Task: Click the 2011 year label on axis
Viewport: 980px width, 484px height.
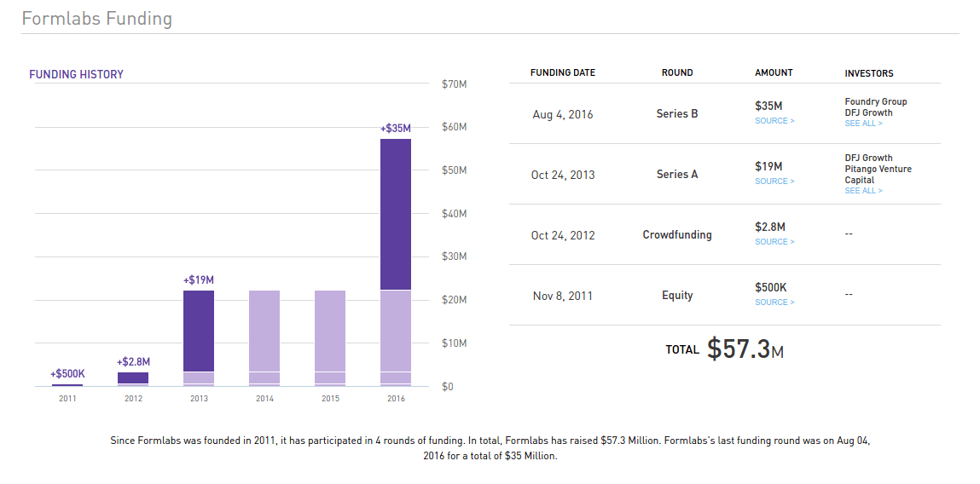Action: click(67, 399)
